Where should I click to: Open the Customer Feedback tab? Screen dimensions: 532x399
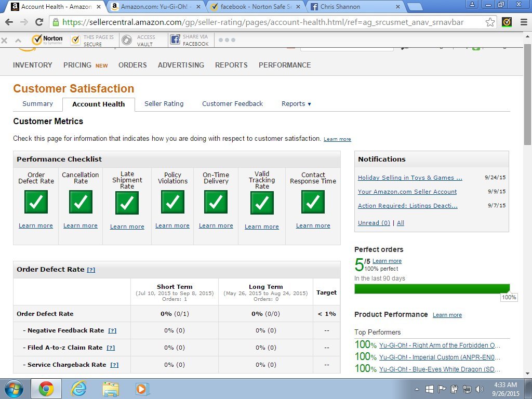232,104
